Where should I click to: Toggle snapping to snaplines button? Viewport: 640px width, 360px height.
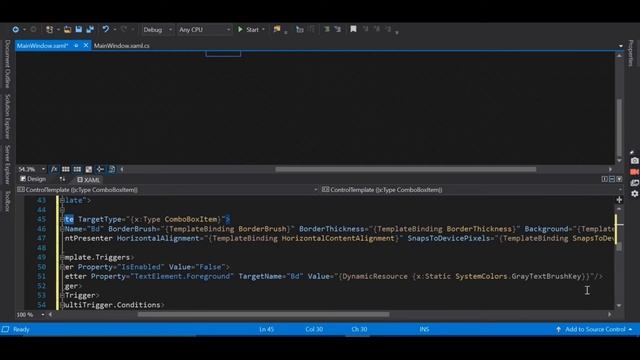coord(100,169)
